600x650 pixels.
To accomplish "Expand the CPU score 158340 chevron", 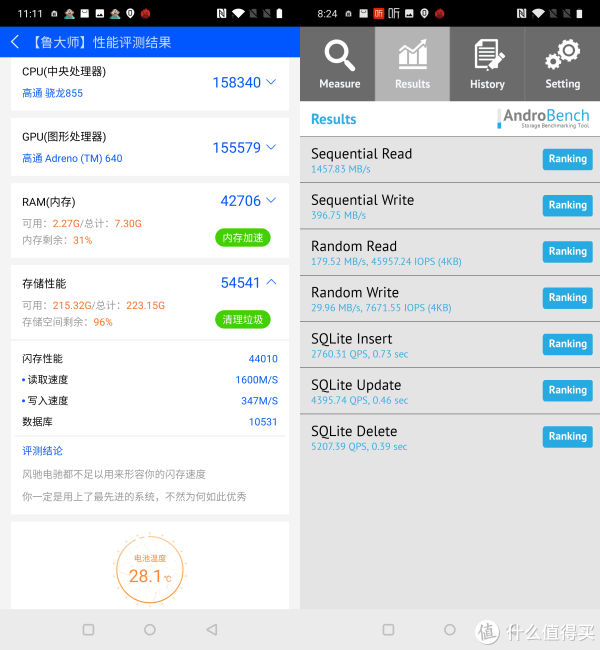I will 271,82.
